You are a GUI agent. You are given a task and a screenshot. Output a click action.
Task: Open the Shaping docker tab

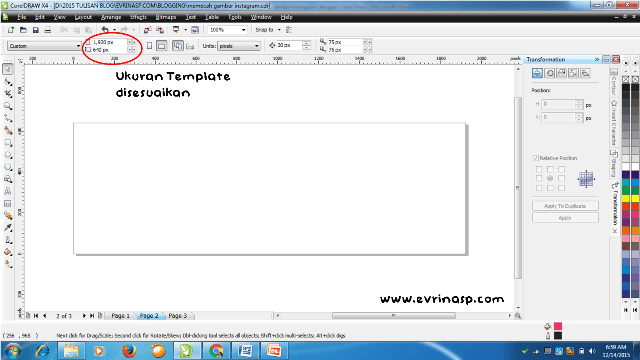(x=613, y=163)
